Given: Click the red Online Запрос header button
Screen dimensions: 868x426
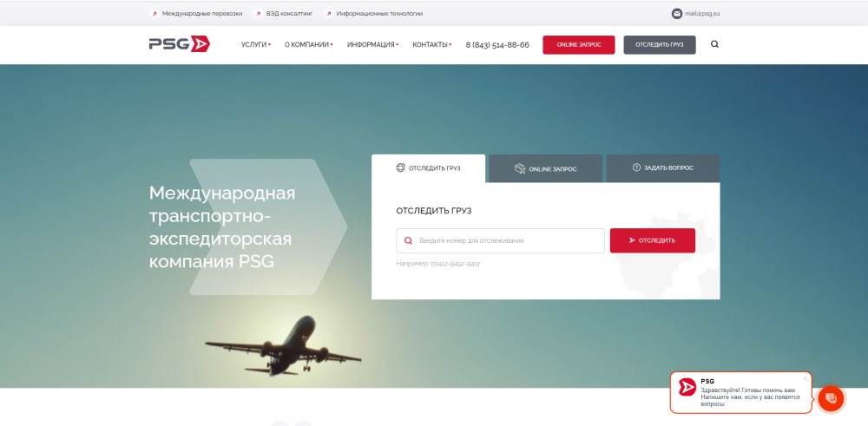Looking at the screenshot, I should [578, 45].
